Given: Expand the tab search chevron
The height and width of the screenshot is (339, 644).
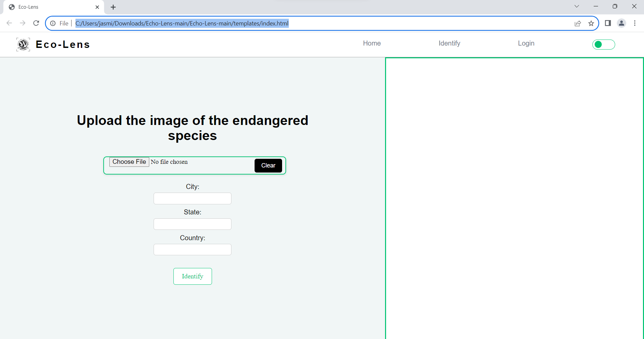Looking at the screenshot, I should pyautogui.click(x=577, y=6).
